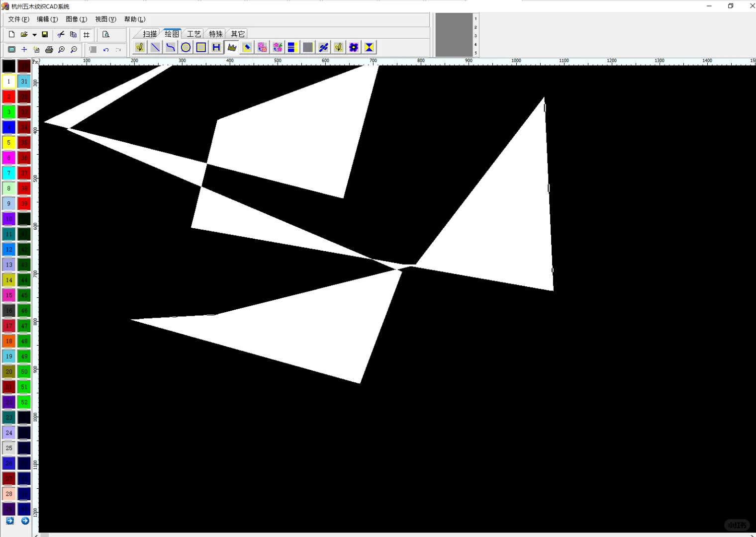Restore the window with the title bar restore button

click(x=731, y=6)
